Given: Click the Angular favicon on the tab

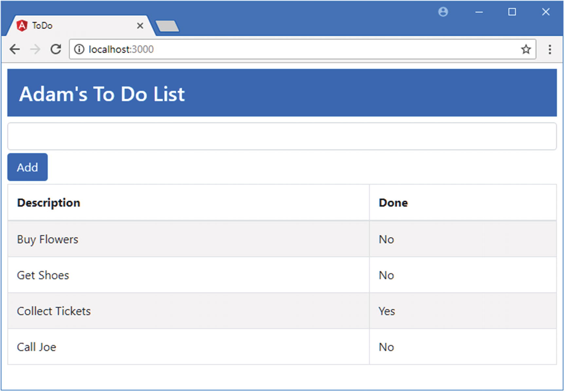Looking at the screenshot, I should tap(22, 26).
